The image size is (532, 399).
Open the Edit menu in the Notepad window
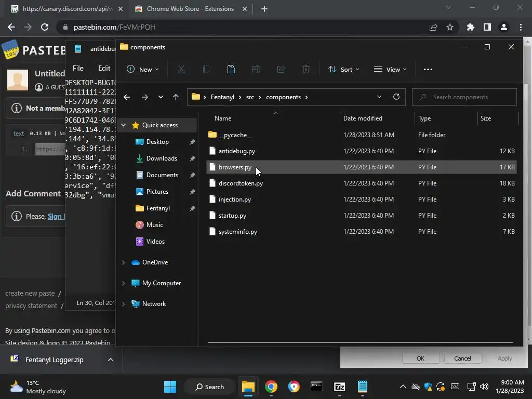click(104, 68)
